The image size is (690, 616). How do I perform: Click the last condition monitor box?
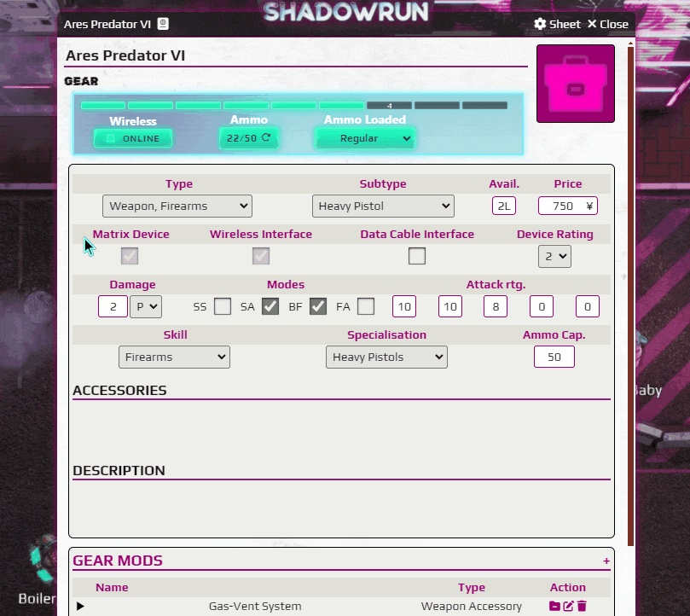coord(485,105)
